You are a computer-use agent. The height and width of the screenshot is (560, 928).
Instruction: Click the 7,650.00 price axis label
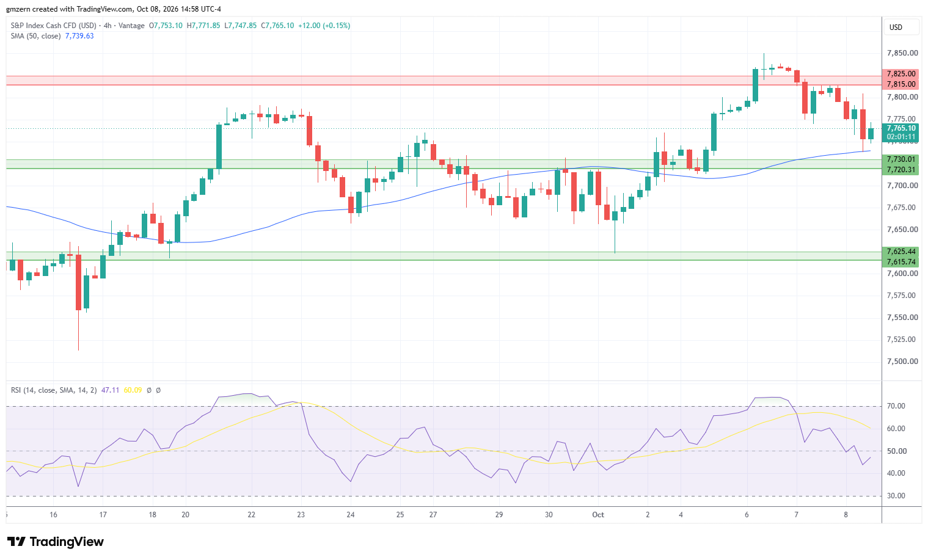point(902,230)
